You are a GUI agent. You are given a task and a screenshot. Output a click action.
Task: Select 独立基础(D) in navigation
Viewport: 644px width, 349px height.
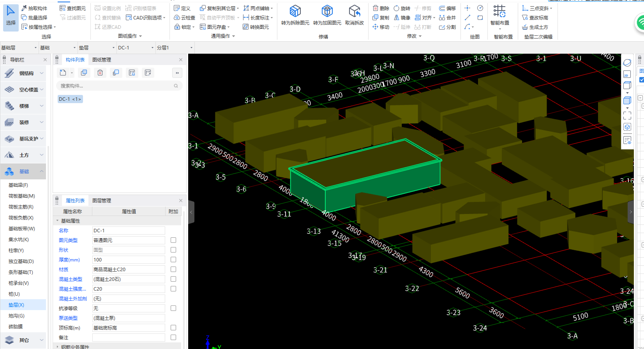pyautogui.click(x=21, y=261)
